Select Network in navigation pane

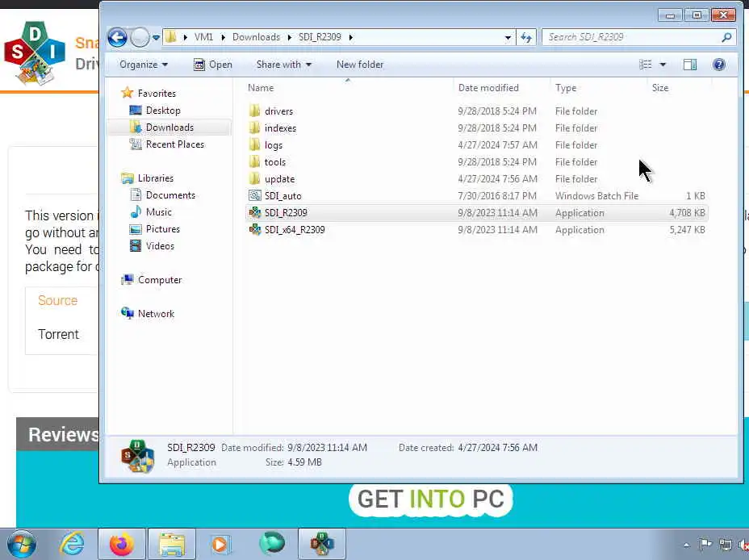(156, 314)
